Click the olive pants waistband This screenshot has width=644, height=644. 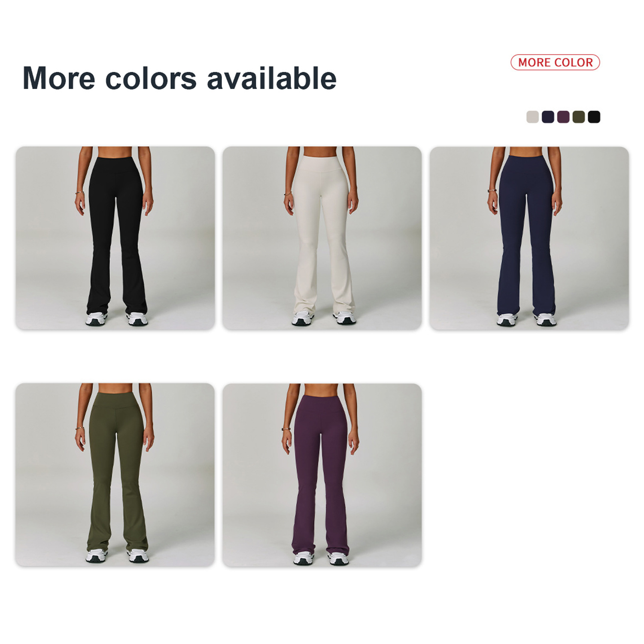coord(116,402)
